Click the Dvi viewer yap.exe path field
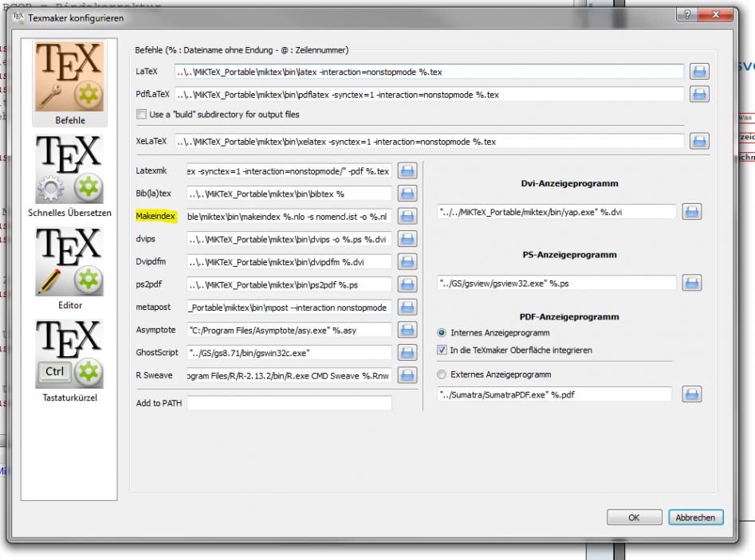The image size is (755, 560). pyautogui.click(x=556, y=212)
